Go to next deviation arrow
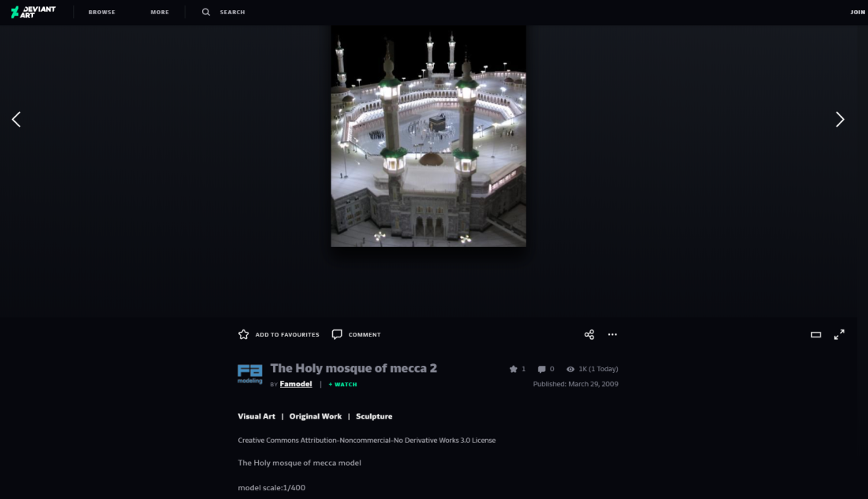This screenshot has height=499, width=868. [840, 120]
